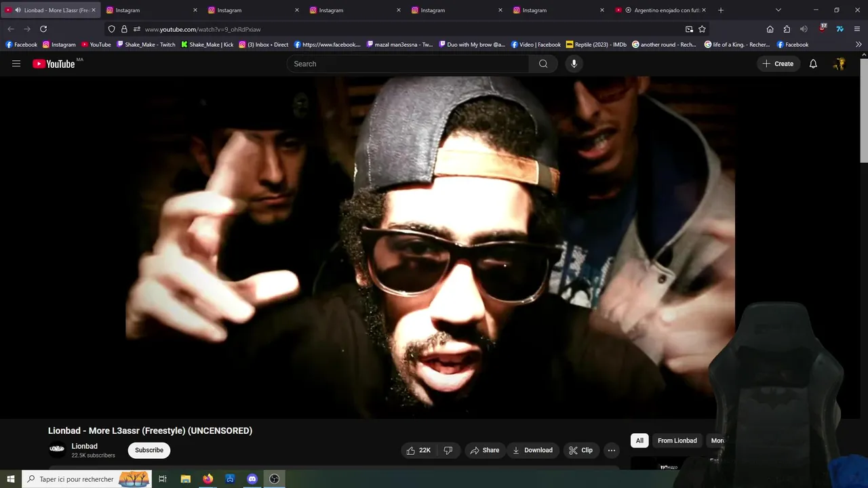Open Shake_Make | Kick bookmark
Image resolution: width=868 pixels, height=488 pixels.
pyautogui.click(x=208, y=45)
